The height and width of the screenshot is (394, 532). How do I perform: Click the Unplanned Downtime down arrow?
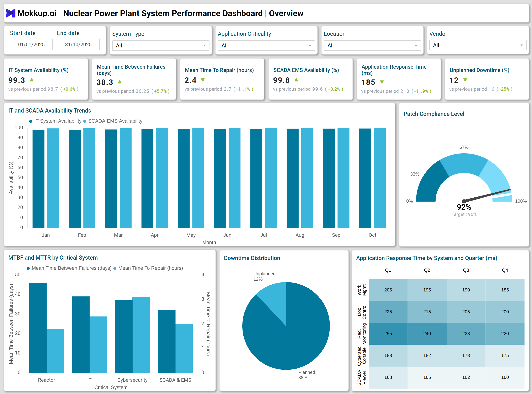coord(465,80)
